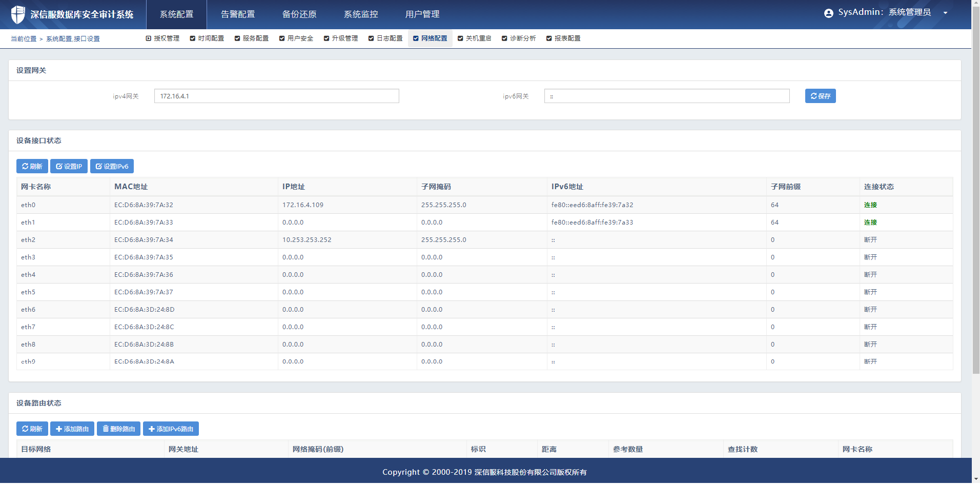The image size is (980, 484).
Task: Open the 系统监控 top menu
Action: 361,14
